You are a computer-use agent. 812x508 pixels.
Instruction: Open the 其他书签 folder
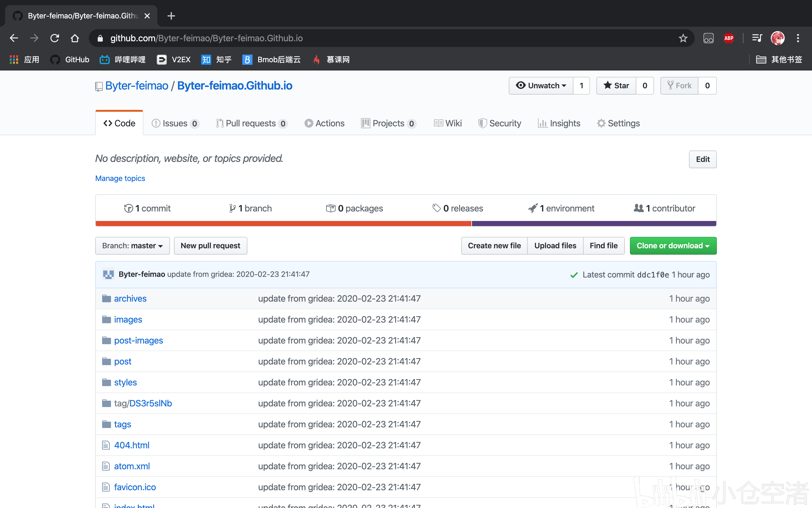tap(779, 59)
